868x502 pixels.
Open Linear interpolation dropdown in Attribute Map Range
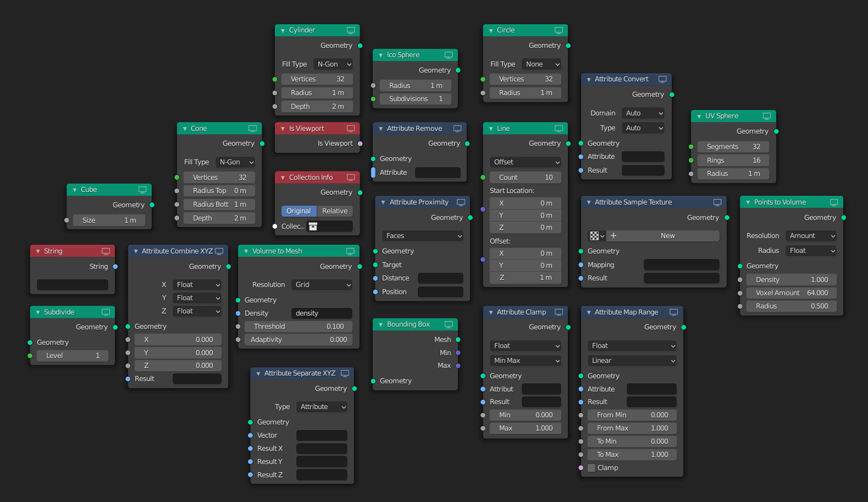tap(632, 361)
